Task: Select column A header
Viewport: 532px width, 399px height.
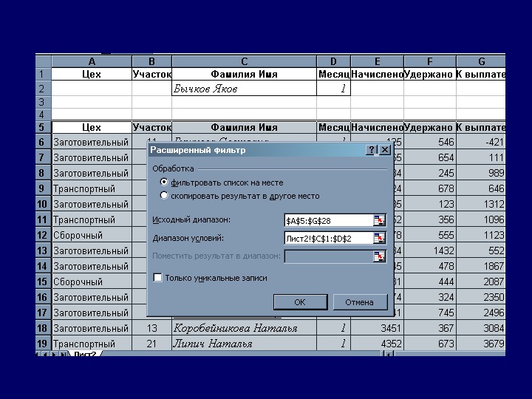Action: pos(92,61)
